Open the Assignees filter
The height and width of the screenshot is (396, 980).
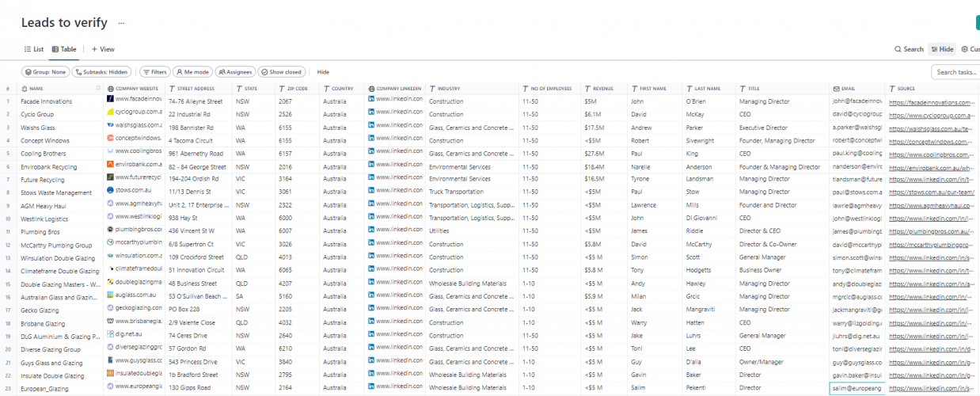point(236,72)
